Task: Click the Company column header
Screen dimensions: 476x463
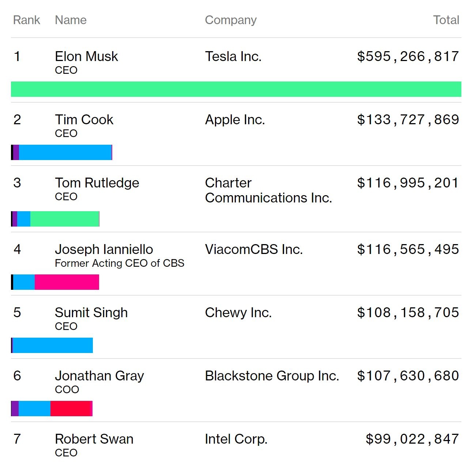Action: [231, 20]
